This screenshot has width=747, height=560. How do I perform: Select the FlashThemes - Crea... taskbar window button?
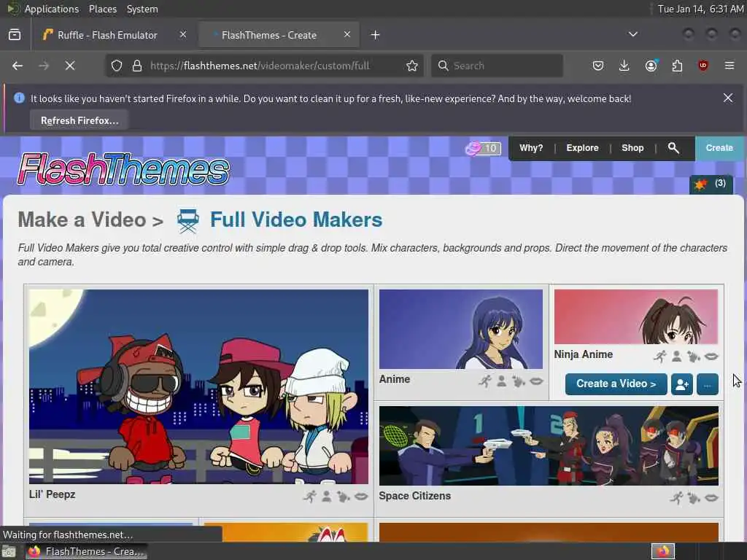click(86, 551)
